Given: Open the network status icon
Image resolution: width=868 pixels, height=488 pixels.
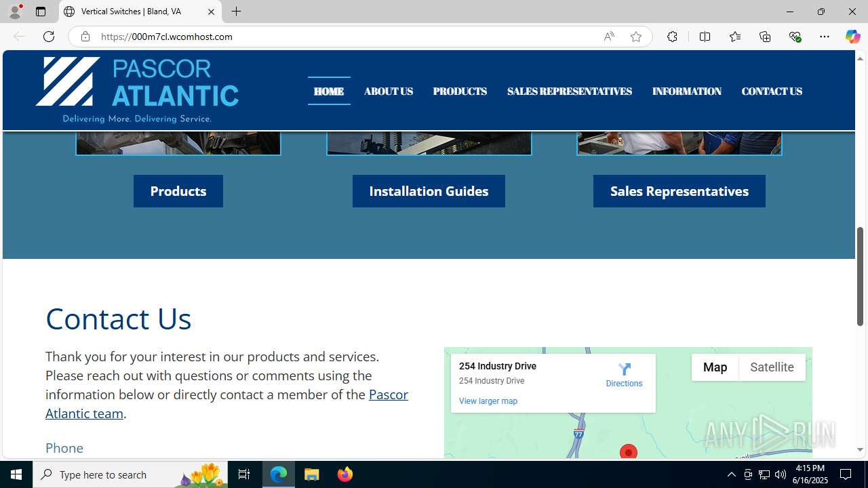Looking at the screenshot, I should (x=764, y=474).
